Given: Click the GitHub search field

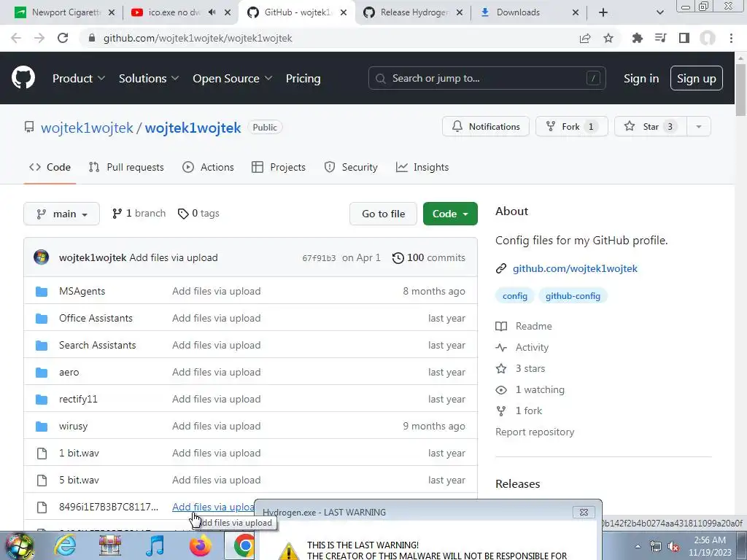Looking at the screenshot, I should point(487,78).
